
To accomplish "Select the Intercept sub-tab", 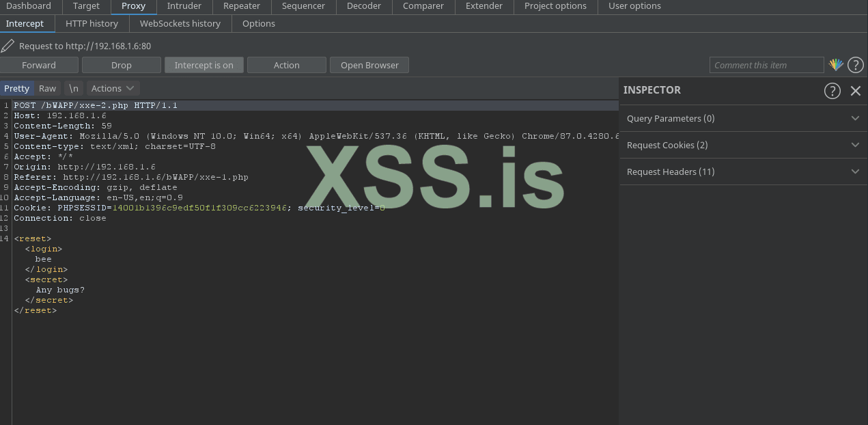I will [x=25, y=23].
